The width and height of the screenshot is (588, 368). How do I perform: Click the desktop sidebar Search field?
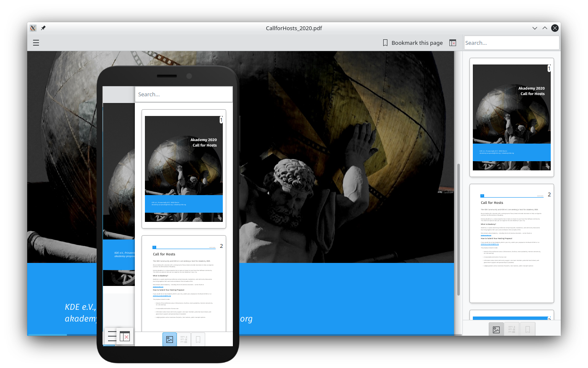click(x=511, y=43)
